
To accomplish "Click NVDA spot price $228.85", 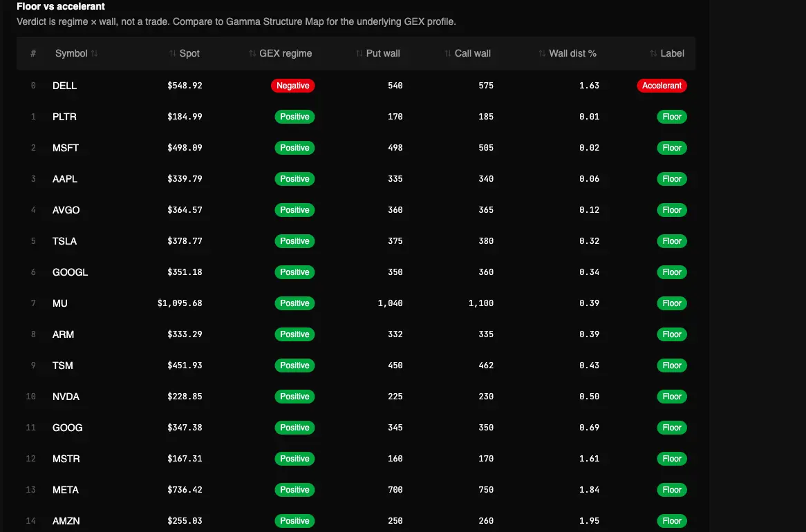I will [185, 397].
